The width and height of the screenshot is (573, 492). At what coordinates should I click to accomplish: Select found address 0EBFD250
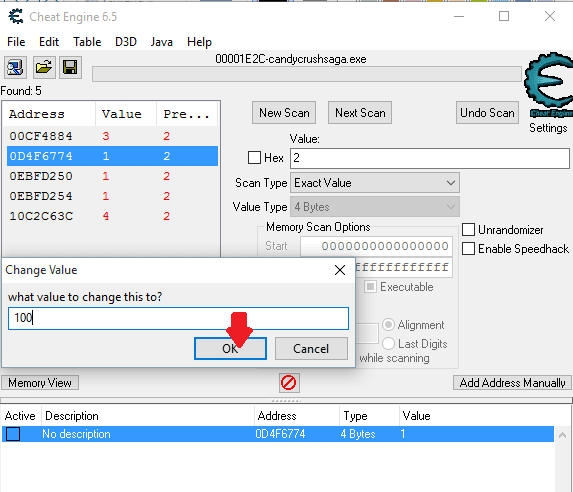(x=112, y=176)
